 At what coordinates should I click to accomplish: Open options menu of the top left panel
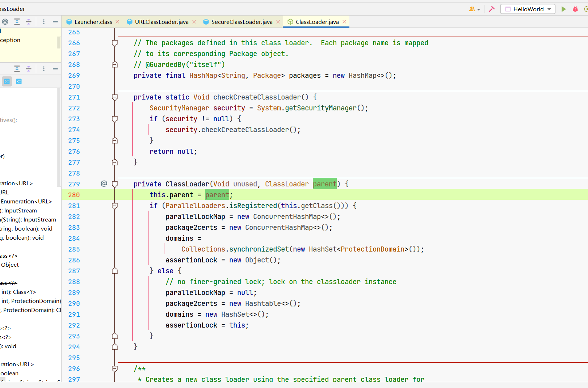44,22
